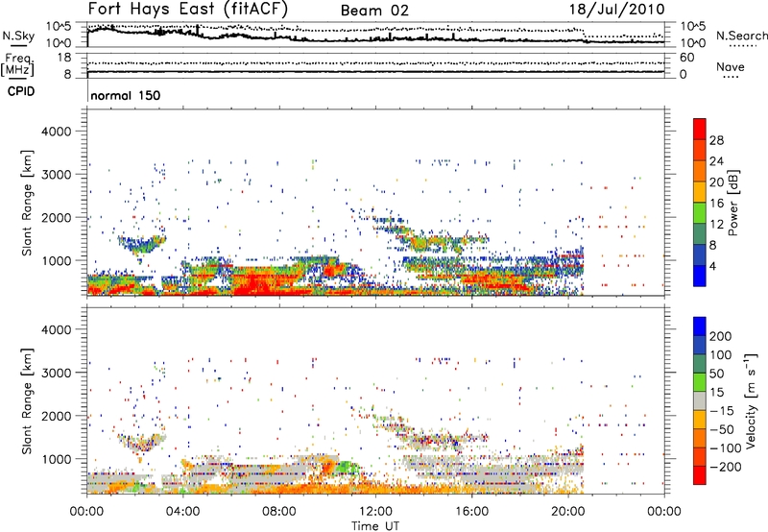Screen dimensions: 768x532
Task: Click the "Nave" legend label
Action: coord(731,66)
